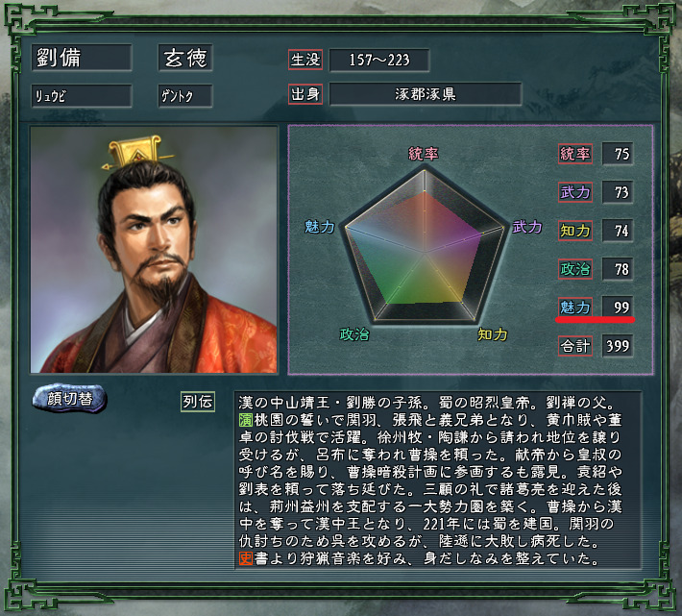This screenshot has height=616, width=682.
Task: Click Liu Bei's portrait image
Action: [154, 250]
